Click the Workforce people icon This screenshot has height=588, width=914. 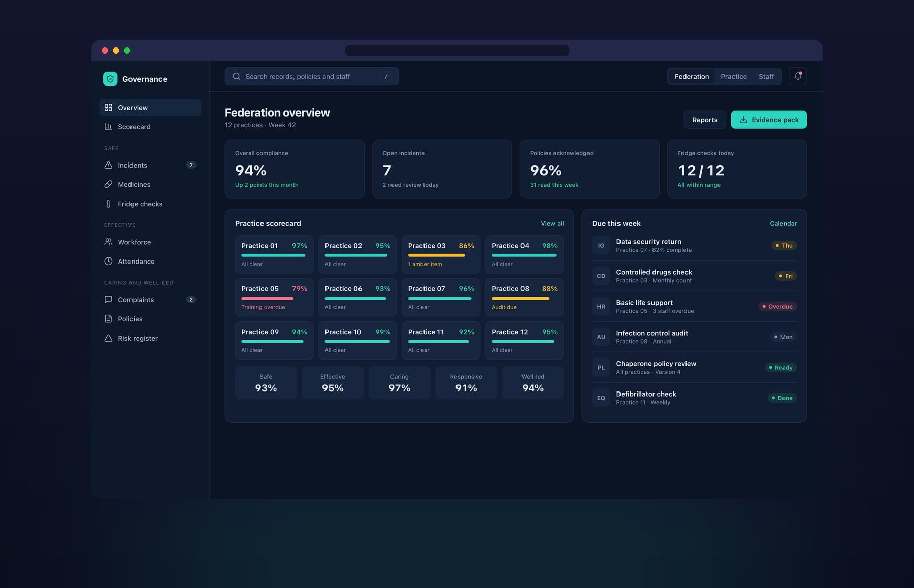[x=108, y=242]
